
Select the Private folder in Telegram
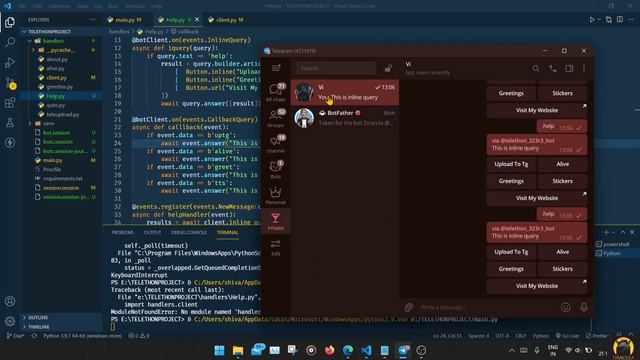pyautogui.click(x=276, y=221)
